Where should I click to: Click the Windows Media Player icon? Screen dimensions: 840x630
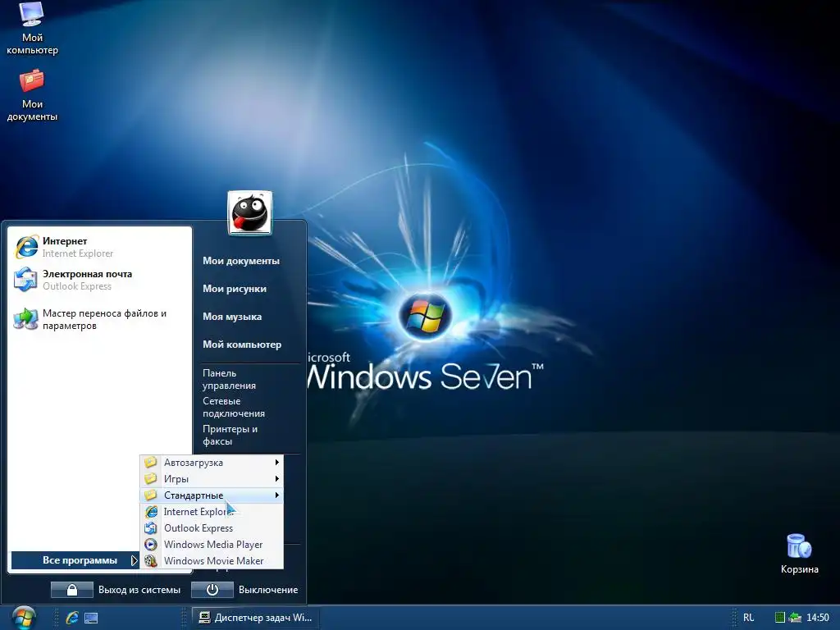click(151, 545)
